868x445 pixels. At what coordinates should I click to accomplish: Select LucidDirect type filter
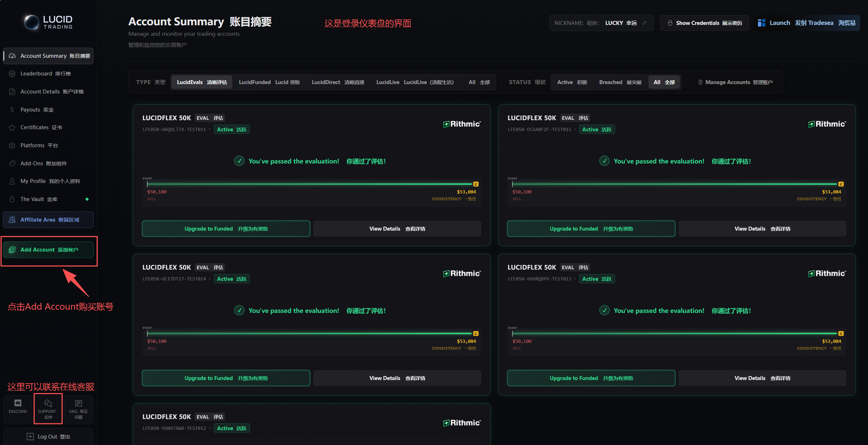(338, 82)
